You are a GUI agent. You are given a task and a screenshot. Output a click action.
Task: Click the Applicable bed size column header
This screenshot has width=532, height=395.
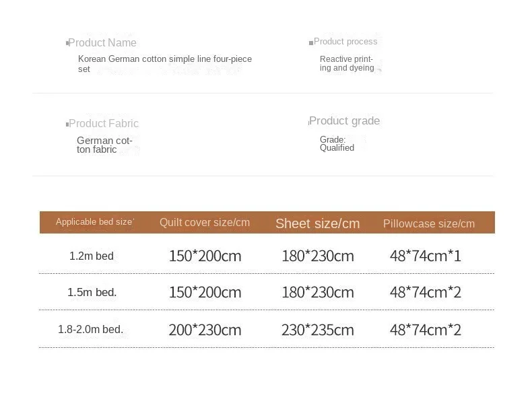click(x=94, y=222)
